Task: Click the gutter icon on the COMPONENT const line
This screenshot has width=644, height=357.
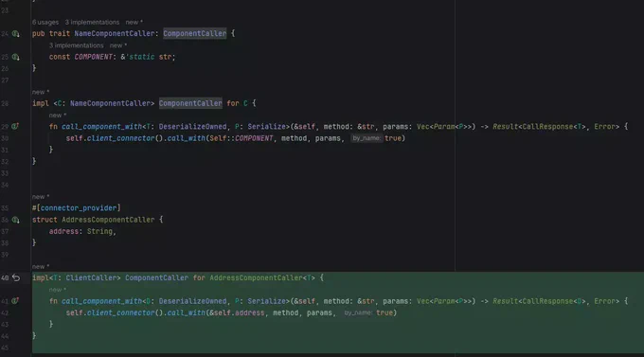Action: tap(15, 57)
